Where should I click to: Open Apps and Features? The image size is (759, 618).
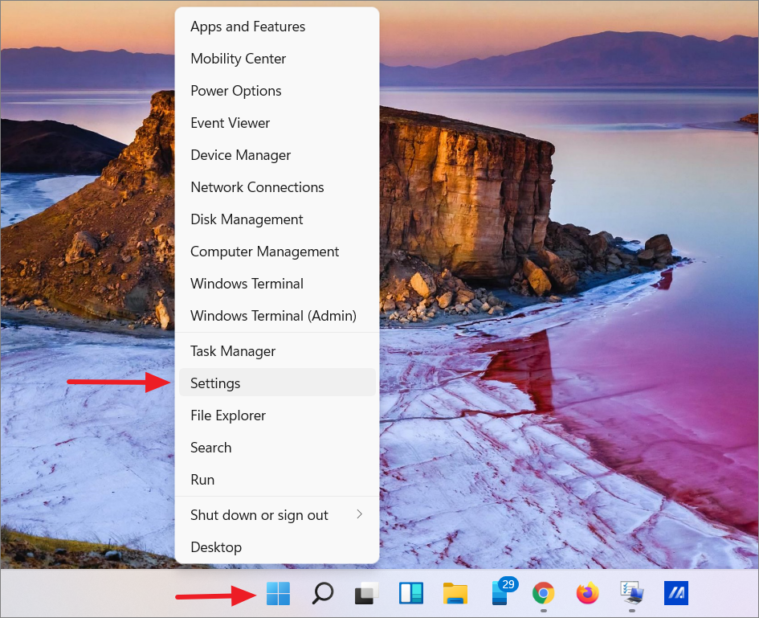coord(277,27)
